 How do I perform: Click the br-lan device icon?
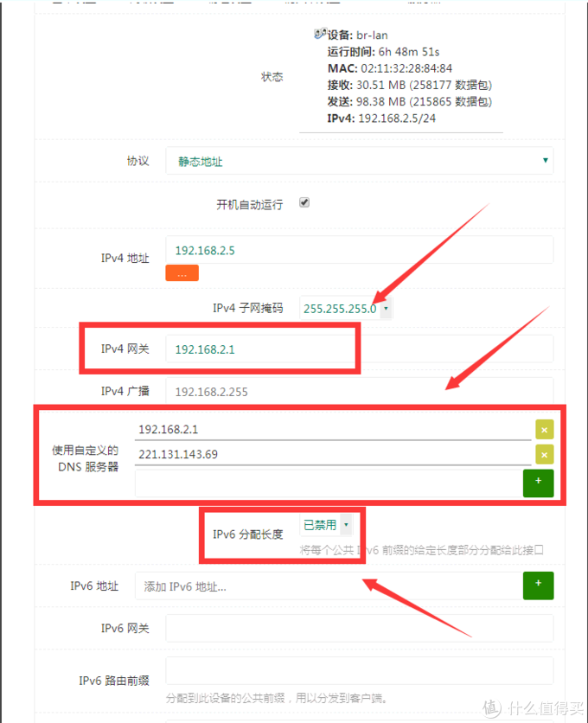pos(320,34)
